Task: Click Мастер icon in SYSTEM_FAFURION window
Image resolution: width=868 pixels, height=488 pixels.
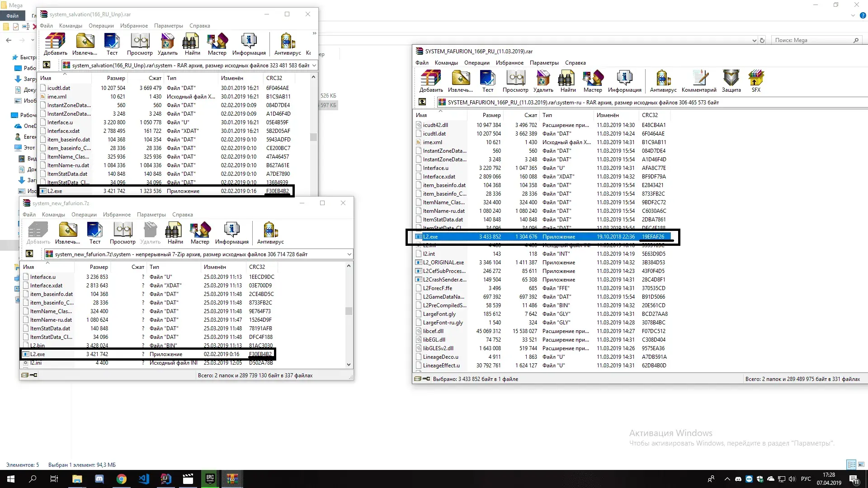Action: pyautogui.click(x=593, y=81)
